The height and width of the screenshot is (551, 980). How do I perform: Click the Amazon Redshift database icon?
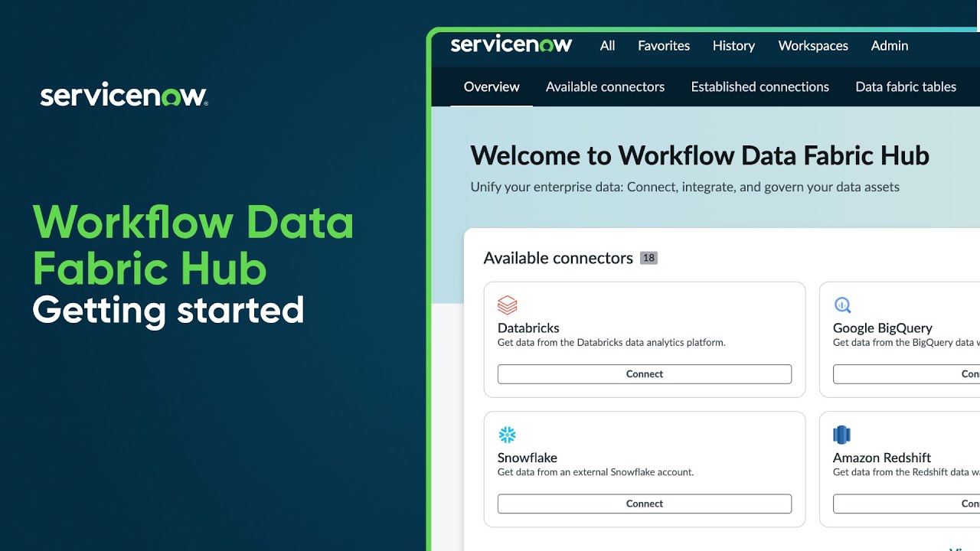842,434
